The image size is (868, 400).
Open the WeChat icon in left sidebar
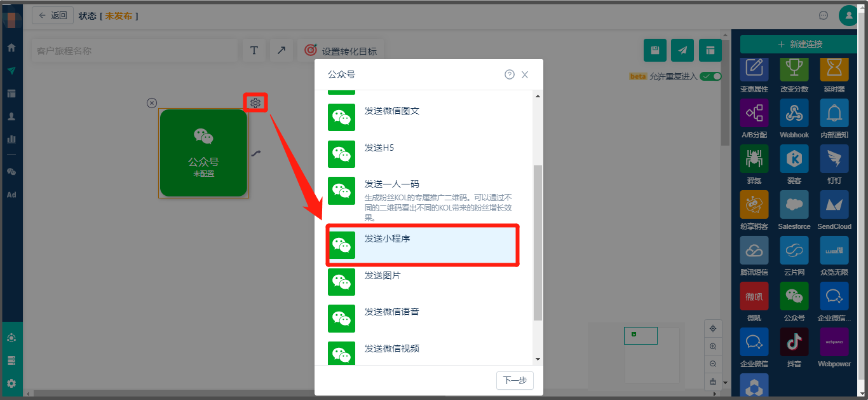coord(11,172)
